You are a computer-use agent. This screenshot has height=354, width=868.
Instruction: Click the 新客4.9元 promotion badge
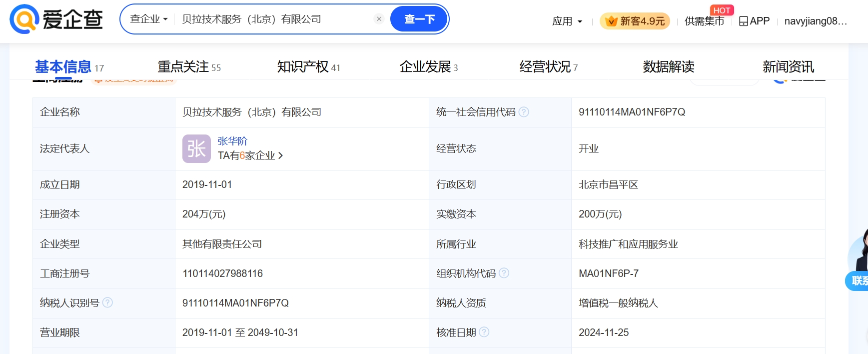635,21
